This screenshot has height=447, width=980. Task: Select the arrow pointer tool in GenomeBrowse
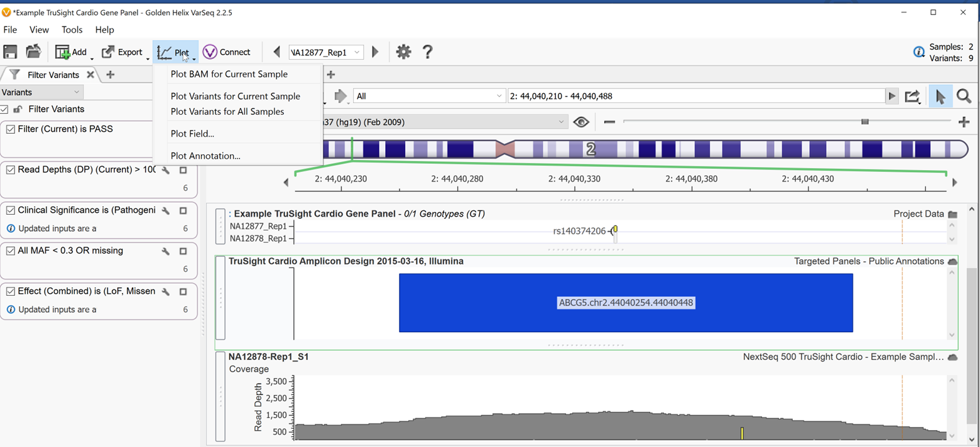(x=940, y=95)
